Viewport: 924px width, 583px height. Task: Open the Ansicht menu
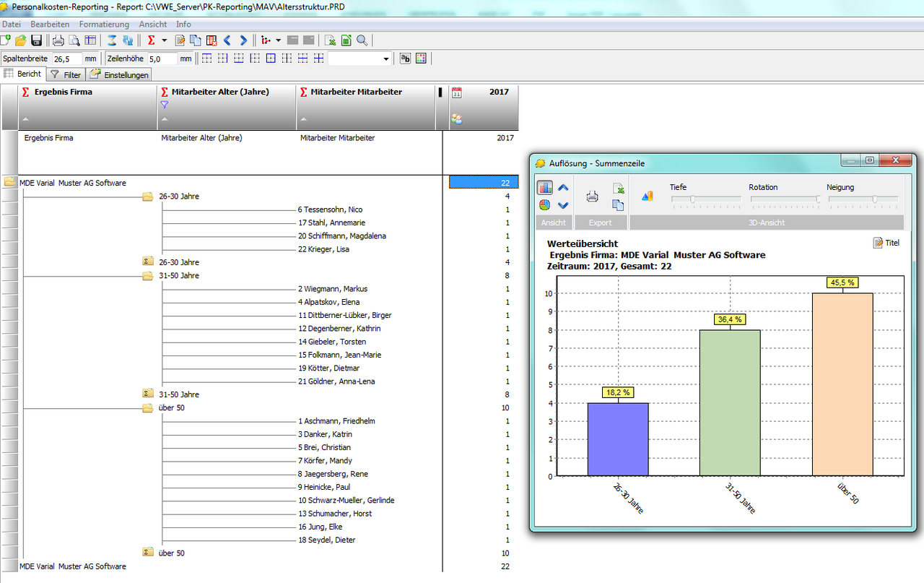(x=153, y=25)
